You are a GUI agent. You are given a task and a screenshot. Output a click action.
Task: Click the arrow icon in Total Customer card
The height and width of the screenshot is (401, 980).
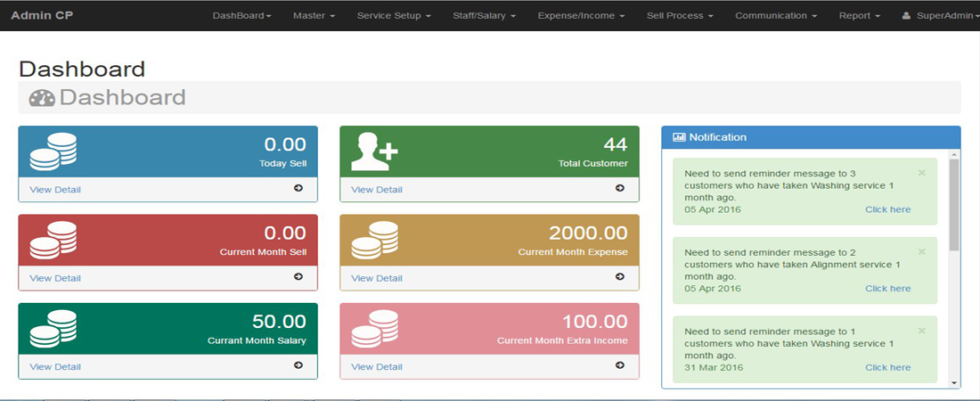coord(620,188)
